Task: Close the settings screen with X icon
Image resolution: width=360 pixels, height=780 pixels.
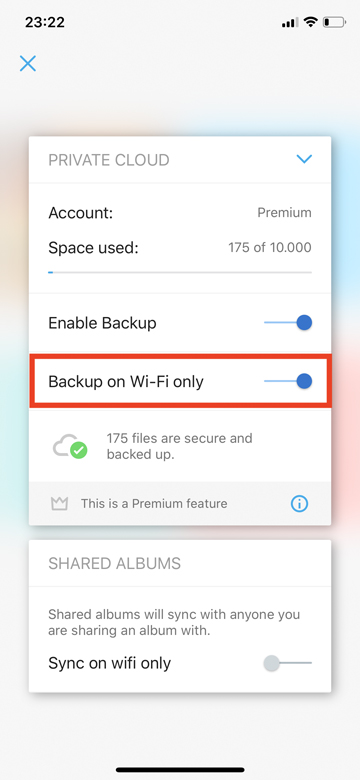Action: pos(28,63)
